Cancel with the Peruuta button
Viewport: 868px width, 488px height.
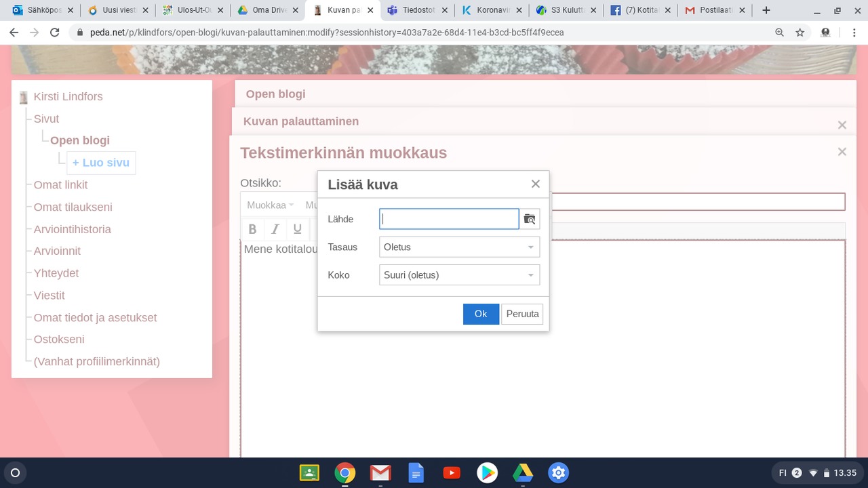(x=522, y=314)
